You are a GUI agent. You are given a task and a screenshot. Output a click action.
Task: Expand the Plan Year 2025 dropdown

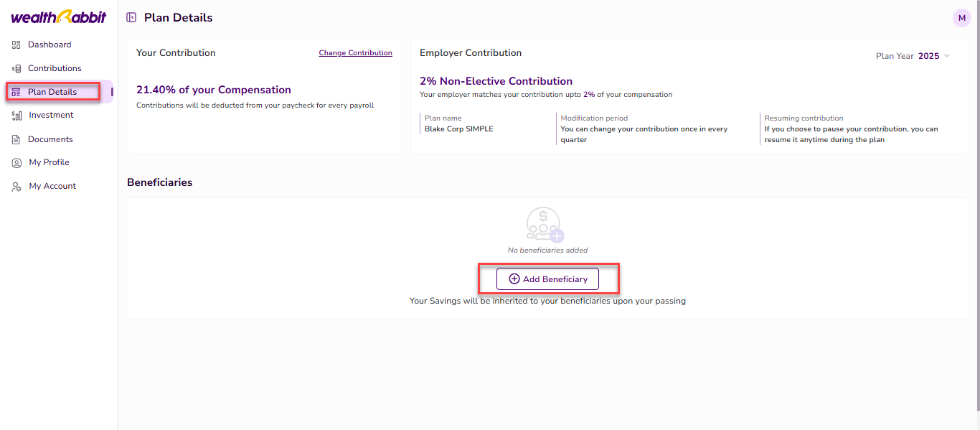913,56
